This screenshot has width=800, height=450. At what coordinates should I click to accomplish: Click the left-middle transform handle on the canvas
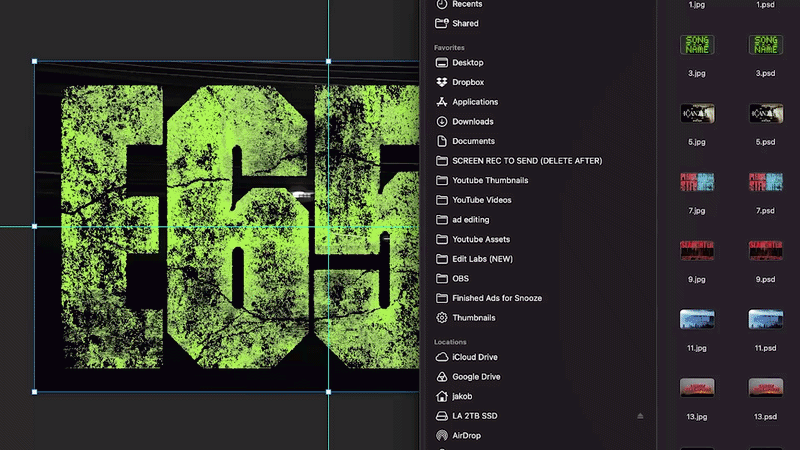pos(35,227)
